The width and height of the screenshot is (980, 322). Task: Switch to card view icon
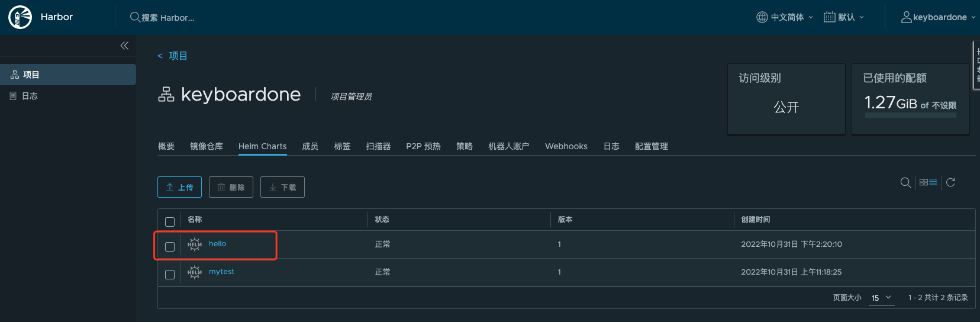pyautogui.click(x=924, y=182)
